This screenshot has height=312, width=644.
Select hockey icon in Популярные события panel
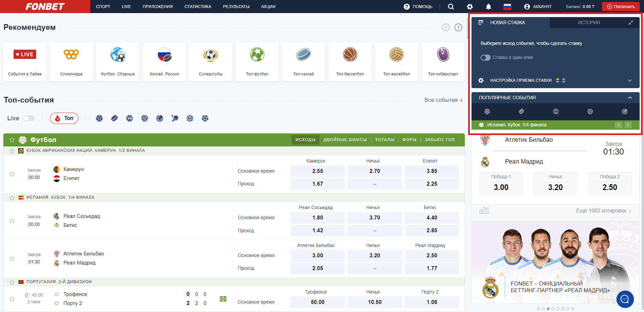coord(522,112)
